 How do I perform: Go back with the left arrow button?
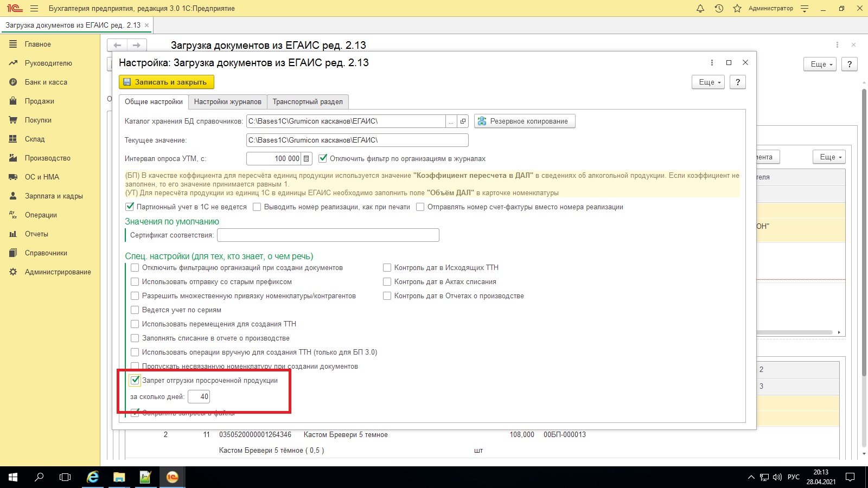pos(117,45)
